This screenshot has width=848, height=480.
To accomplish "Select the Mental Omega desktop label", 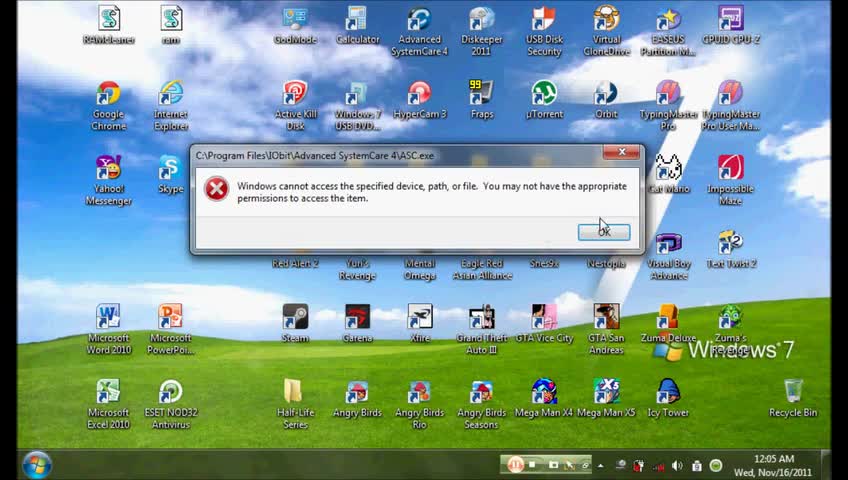I will pyautogui.click(x=420, y=269).
